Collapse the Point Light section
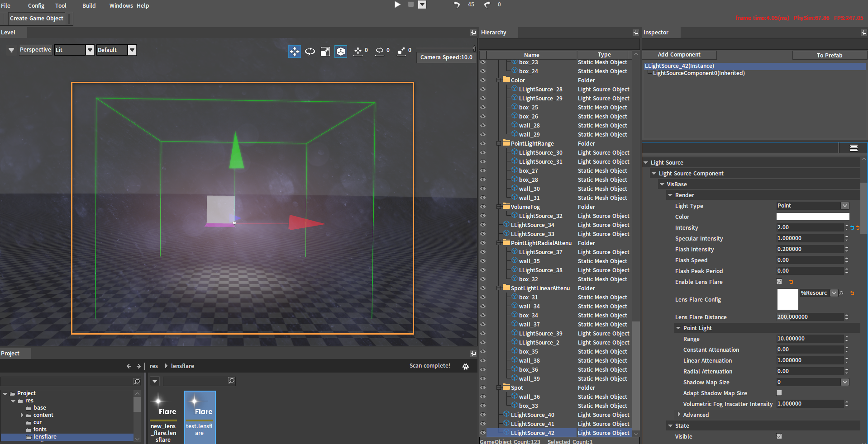Viewport: 868px width, 444px height. 678,328
